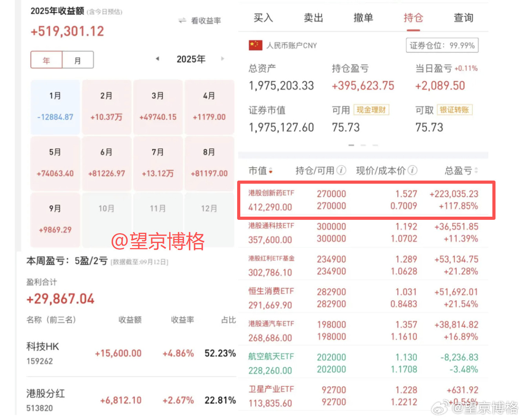Open the 1月 cell showing -12884.87
Image resolution: width=523 pixels, height=420 pixels.
coord(55,107)
